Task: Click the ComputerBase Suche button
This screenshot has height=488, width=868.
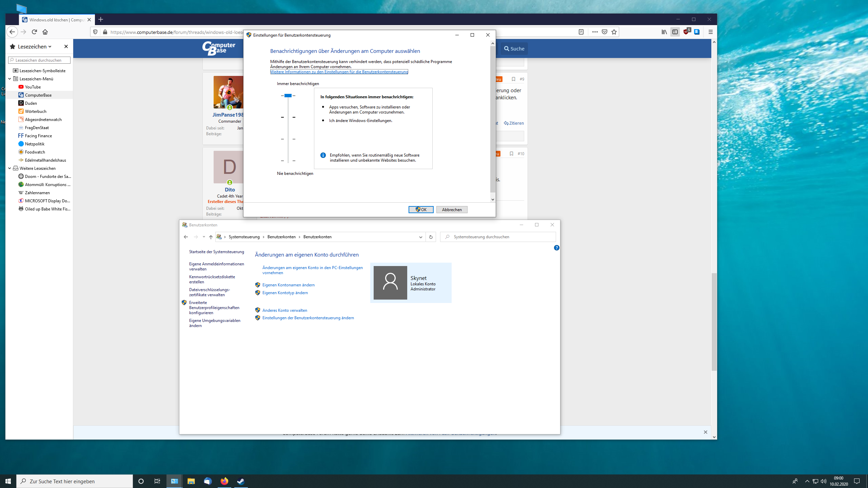Action: [x=514, y=48]
